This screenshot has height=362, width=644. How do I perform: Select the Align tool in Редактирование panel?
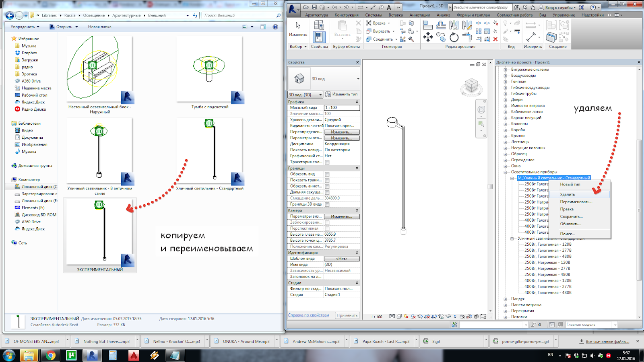(428, 25)
